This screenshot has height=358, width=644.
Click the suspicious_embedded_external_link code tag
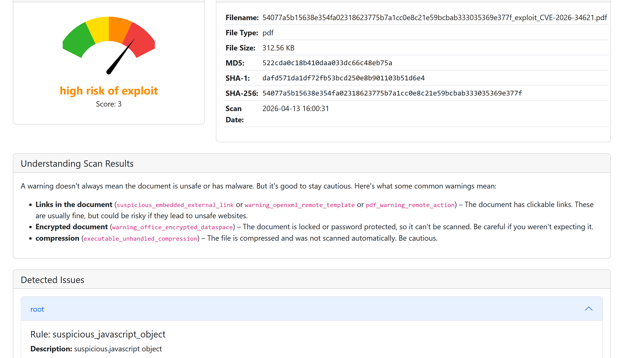click(x=175, y=205)
